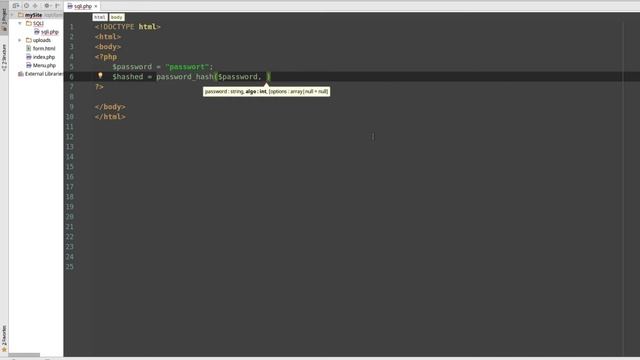The height and width of the screenshot is (360, 640).
Task: Click the parameter info tooltip
Action: [267, 91]
